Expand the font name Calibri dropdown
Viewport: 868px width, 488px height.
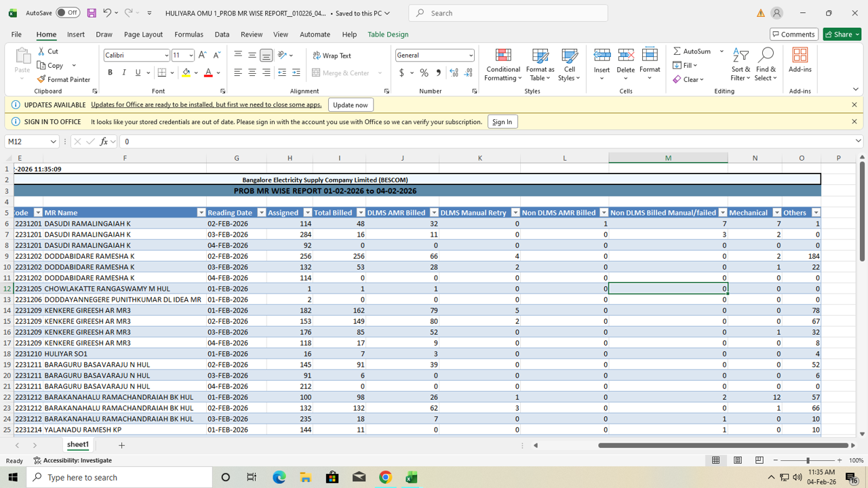pos(166,56)
